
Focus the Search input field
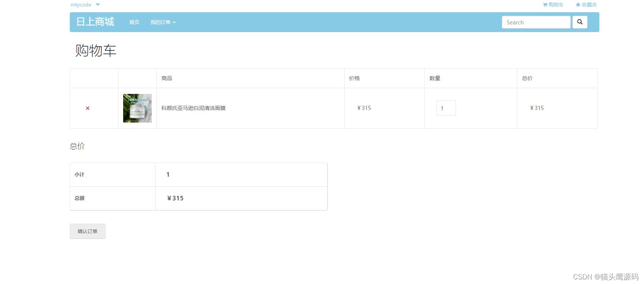click(536, 22)
